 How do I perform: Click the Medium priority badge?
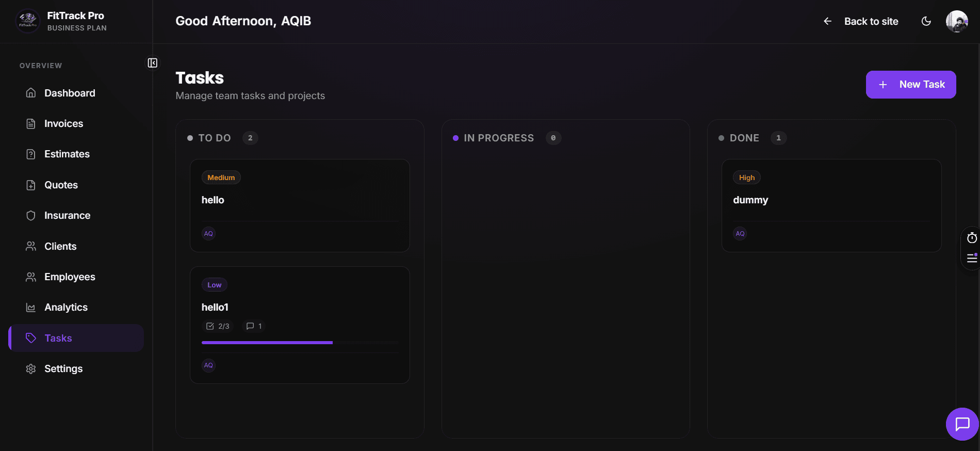click(221, 178)
